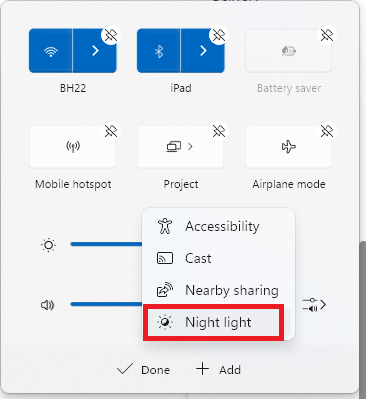Open the sound output mixer icon
Image resolution: width=366 pixels, height=399 pixels.
[x=314, y=305]
